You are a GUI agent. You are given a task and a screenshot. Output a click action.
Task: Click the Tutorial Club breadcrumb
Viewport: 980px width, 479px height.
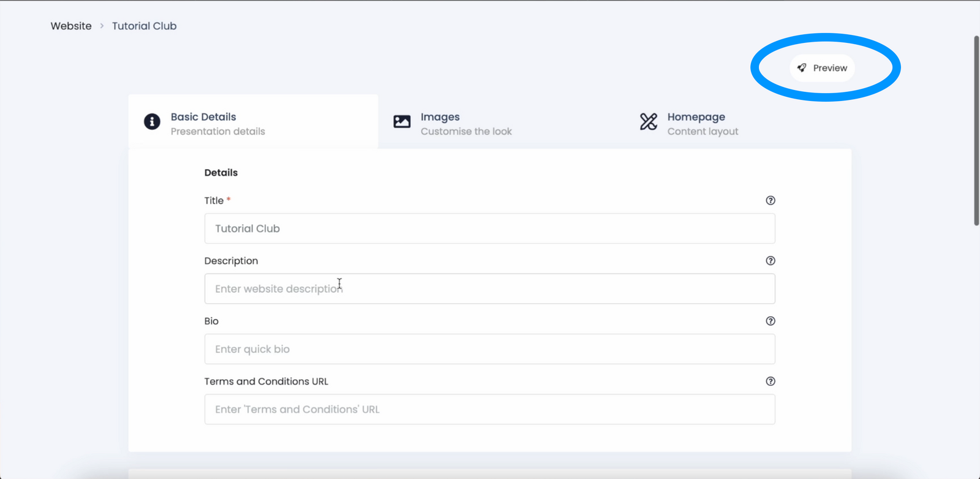click(x=144, y=26)
